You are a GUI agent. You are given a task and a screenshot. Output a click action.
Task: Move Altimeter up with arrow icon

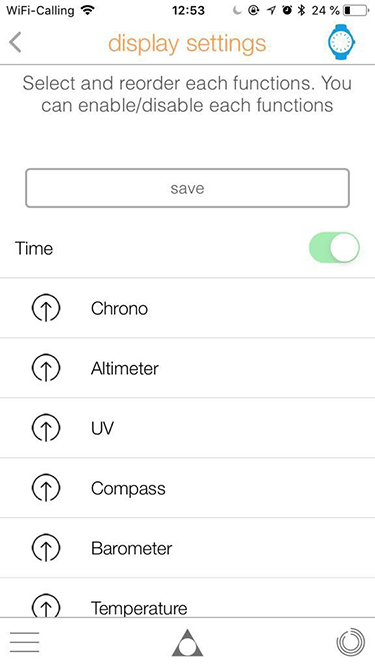click(46, 368)
